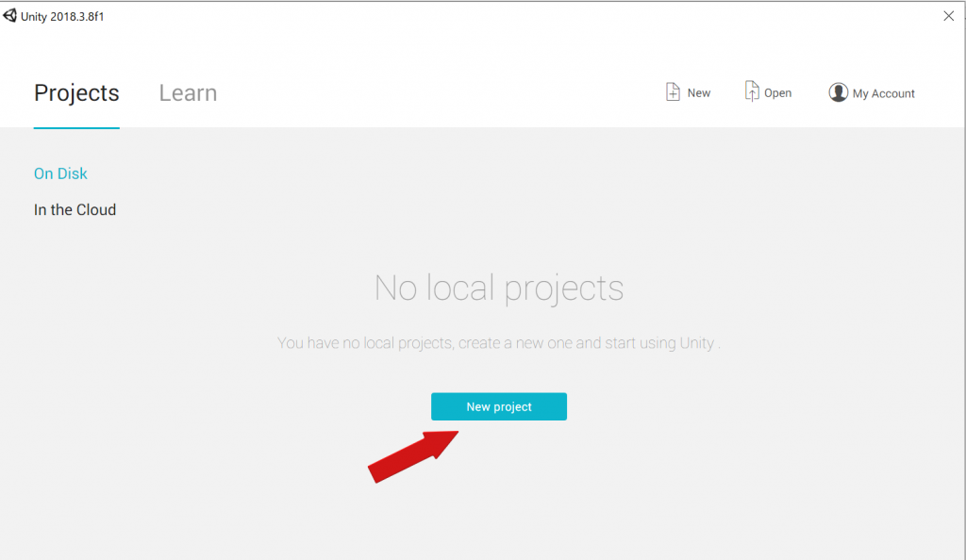
Task: Click the blue New project button
Action: click(499, 406)
